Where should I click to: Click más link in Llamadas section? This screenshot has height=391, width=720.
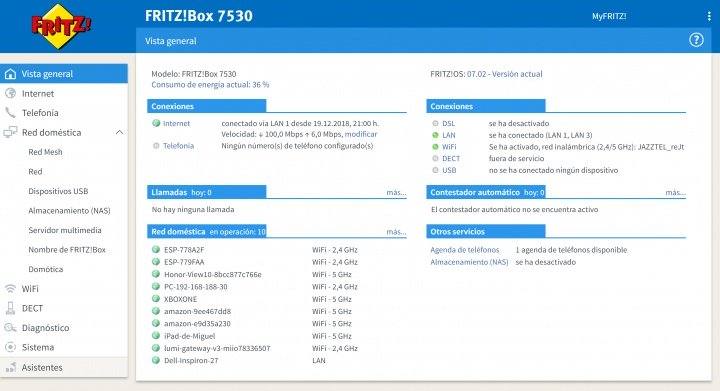(396, 192)
